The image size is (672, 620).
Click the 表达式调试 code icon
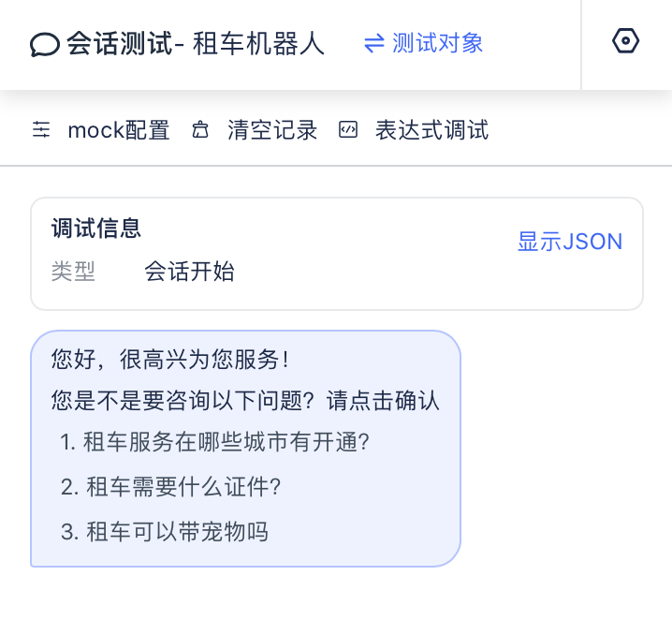pyautogui.click(x=348, y=129)
